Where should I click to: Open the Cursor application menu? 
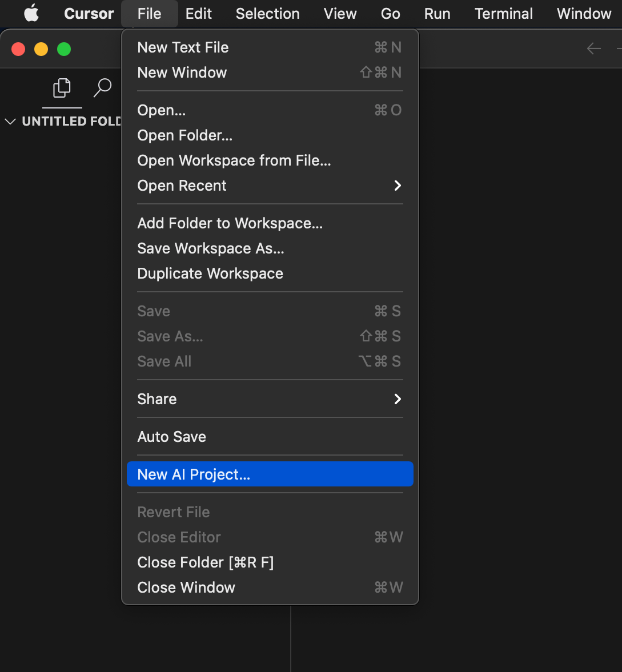click(89, 14)
